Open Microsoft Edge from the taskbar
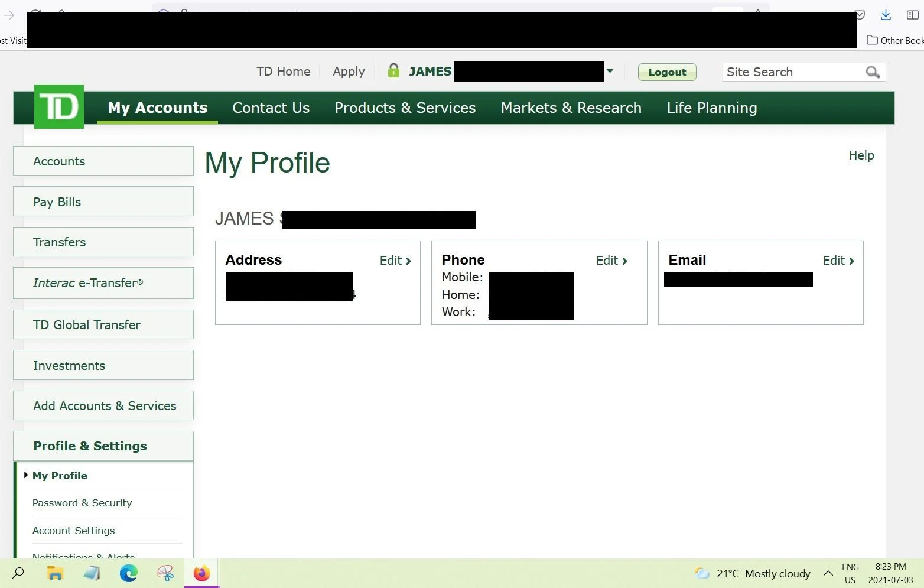Viewport: 924px width, 588px height. tap(128, 573)
